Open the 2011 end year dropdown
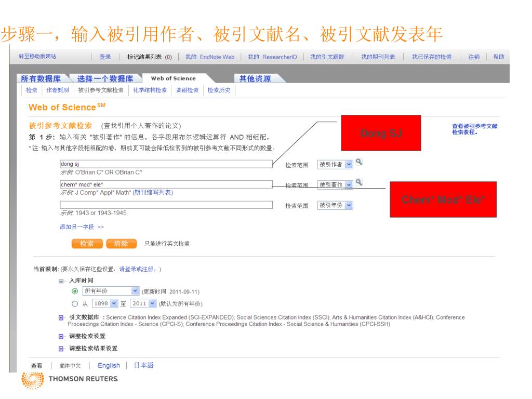This screenshot has width=532, height=399. (143, 303)
